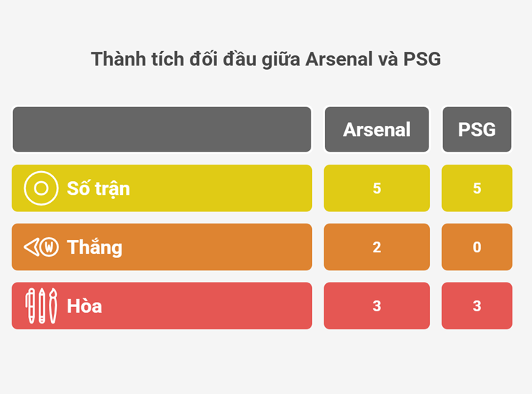
Task: Click the middle pencil icon in Hòa row
Action: pyautogui.click(x=42, y=306)
